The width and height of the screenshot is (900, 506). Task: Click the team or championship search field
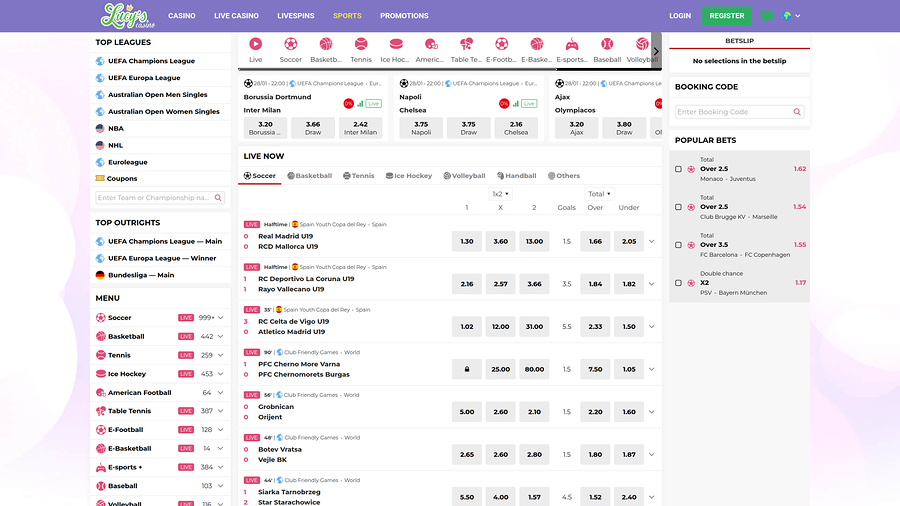point(155,198)
